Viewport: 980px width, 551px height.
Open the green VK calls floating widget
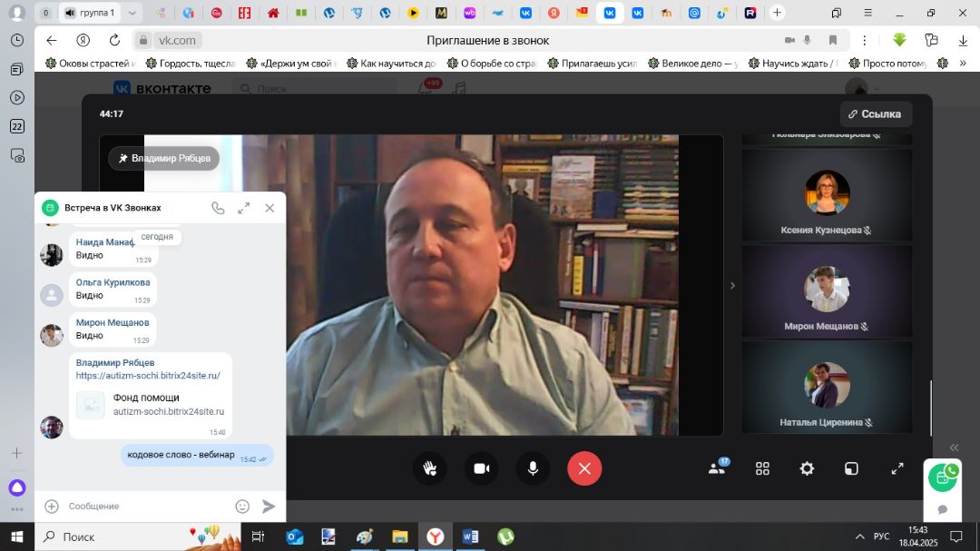[943, 477]
